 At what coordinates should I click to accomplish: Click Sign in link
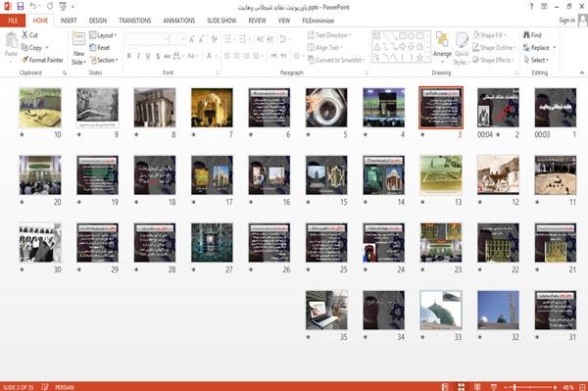(566, 21)
